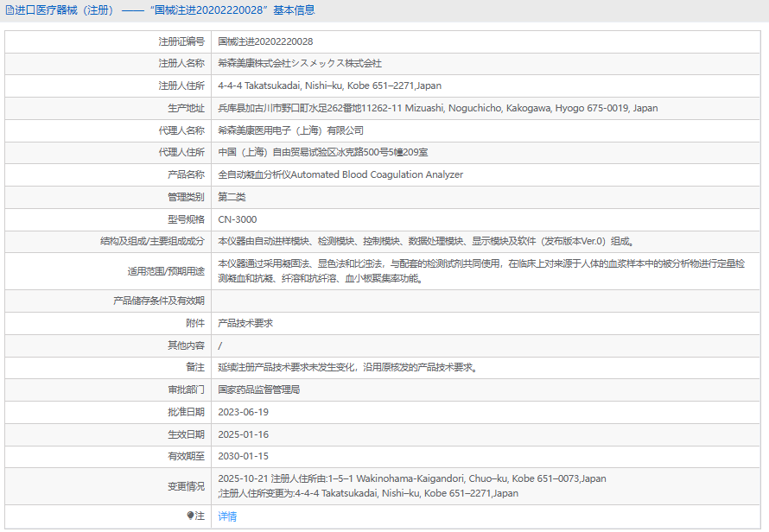
Task: Click the 产品储存条件及有效期 label
Action: click(x=159, y=301)
